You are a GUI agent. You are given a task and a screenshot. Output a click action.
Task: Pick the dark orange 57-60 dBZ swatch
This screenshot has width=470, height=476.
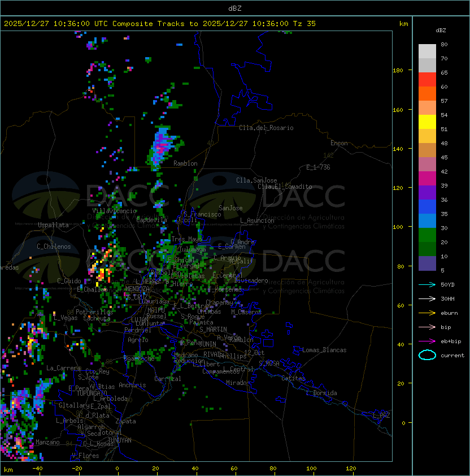[x=427, y=93]
